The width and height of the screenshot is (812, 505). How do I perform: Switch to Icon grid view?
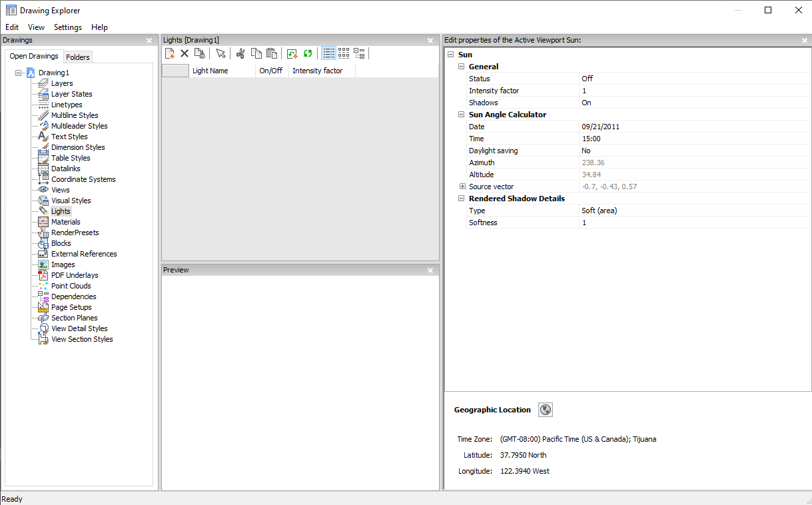[344, 53]
